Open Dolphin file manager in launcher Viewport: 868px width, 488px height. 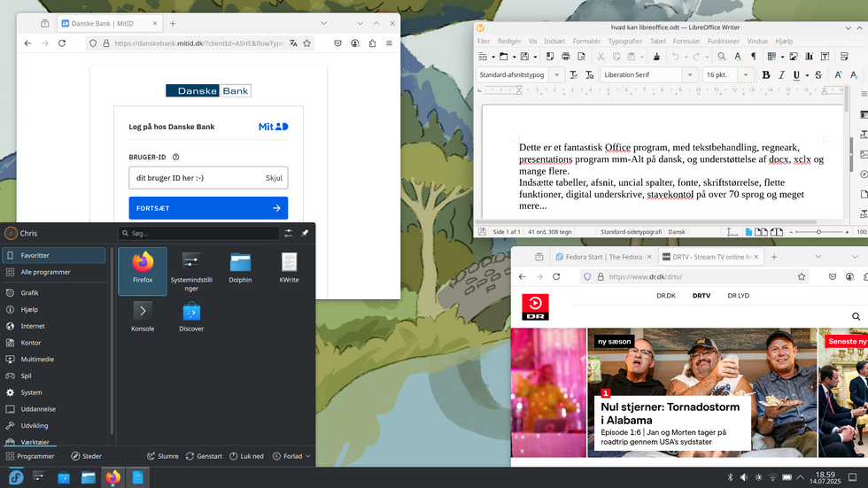tap(240, 267)
